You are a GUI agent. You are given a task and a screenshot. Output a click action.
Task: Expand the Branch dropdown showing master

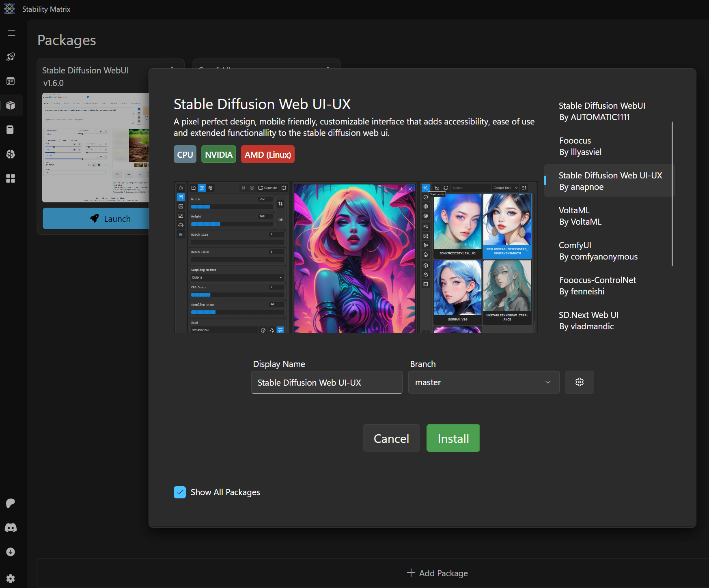(484, 382)
